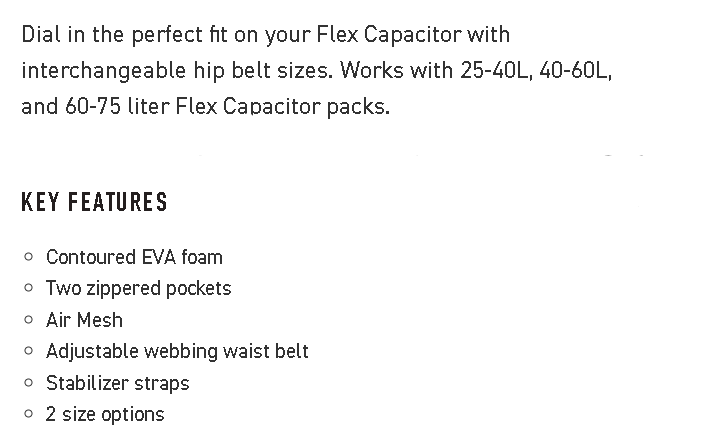Click the Air Mesh feature text

point(84,320)
